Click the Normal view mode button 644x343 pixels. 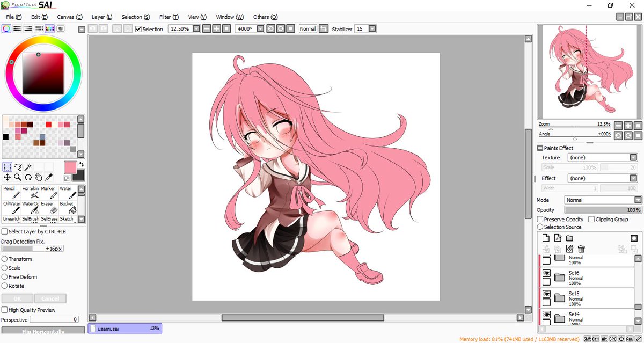coord(308,28)
